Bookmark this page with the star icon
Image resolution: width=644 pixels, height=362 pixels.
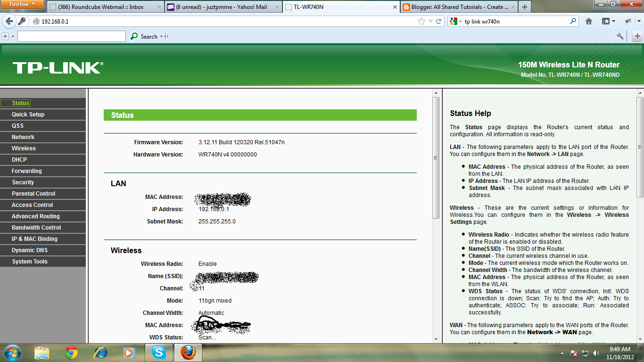pyautogui.click(x=421, y=21)
